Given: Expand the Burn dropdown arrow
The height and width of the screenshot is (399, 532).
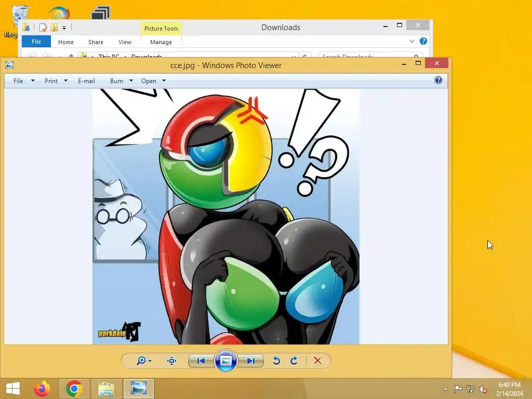Looking at the screenshot, I should click(131, 81).
